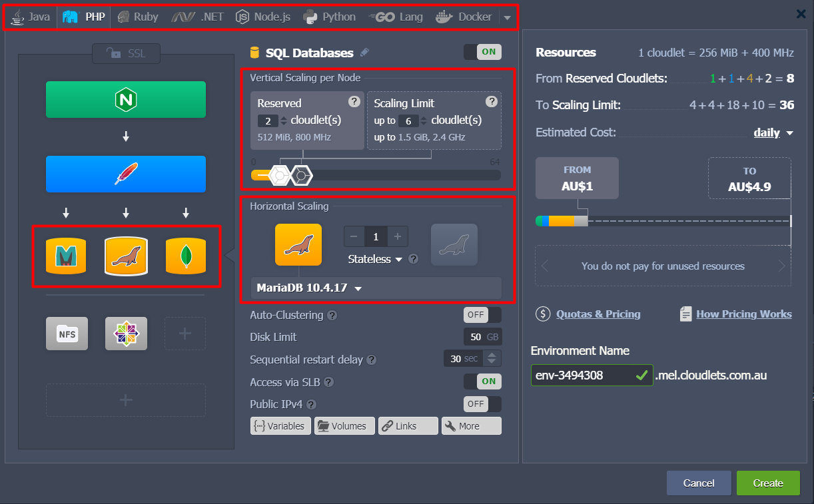Open the daily cost period dropdown
The width and height of the screenshot is (814, 504).
point(773,132)
